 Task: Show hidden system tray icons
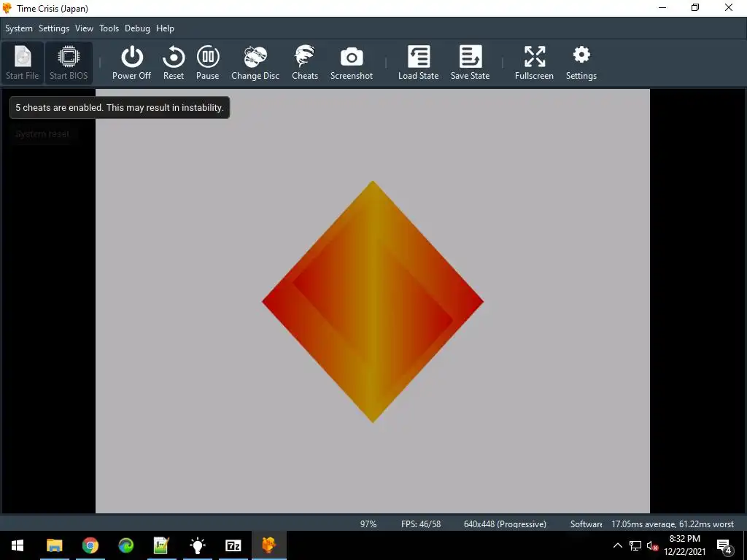click(617, 545)
